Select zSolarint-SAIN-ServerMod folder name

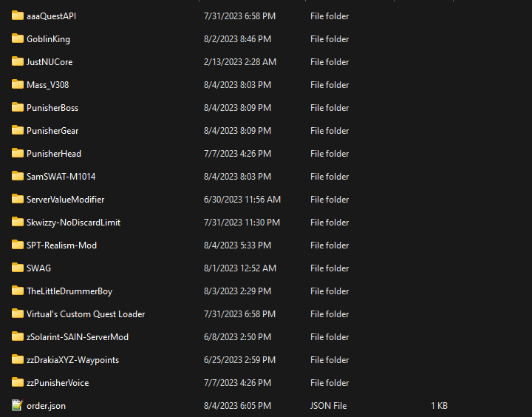pos(78,337)
